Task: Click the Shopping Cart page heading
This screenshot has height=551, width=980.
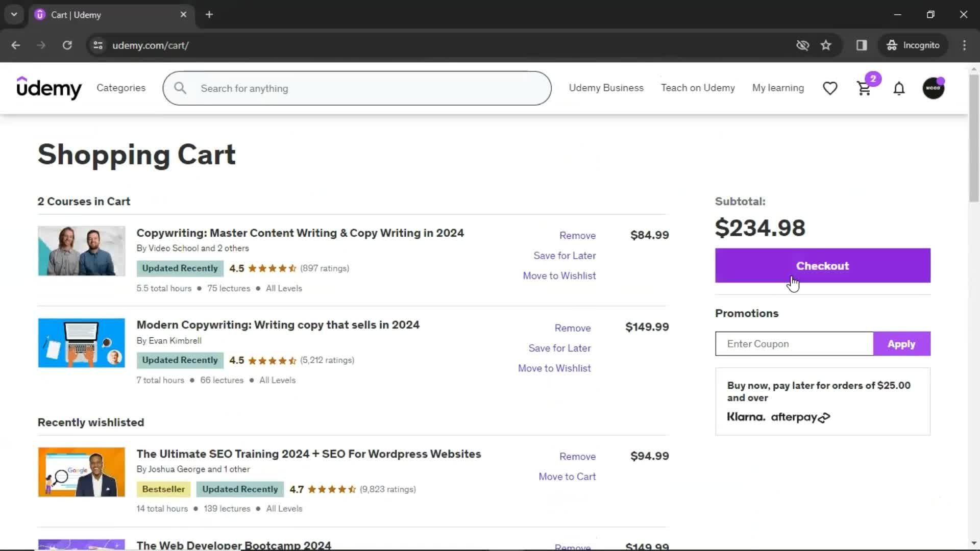Action: 136,155
